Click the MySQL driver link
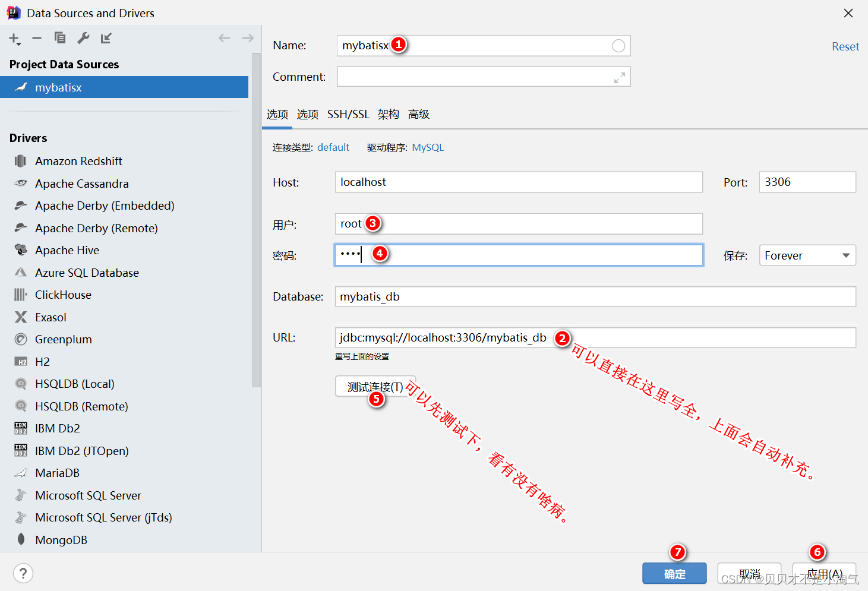Screen dimensions: 868x591 428,147
